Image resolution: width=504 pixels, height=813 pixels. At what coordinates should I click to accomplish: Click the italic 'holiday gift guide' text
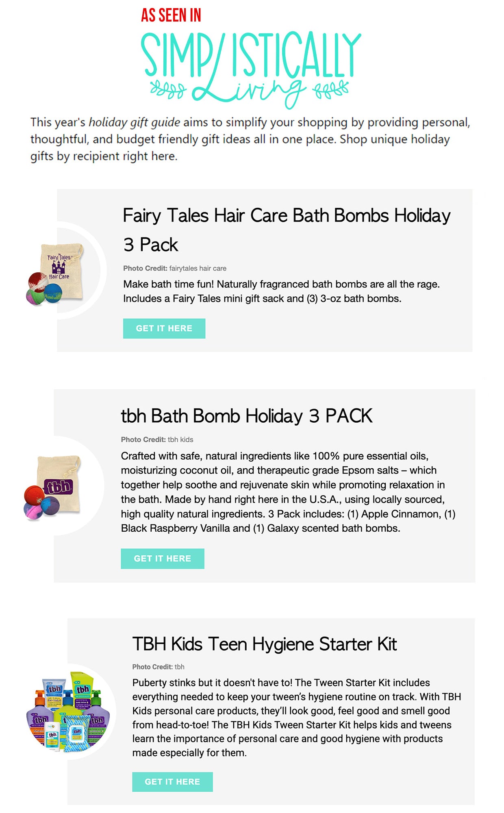134,122
